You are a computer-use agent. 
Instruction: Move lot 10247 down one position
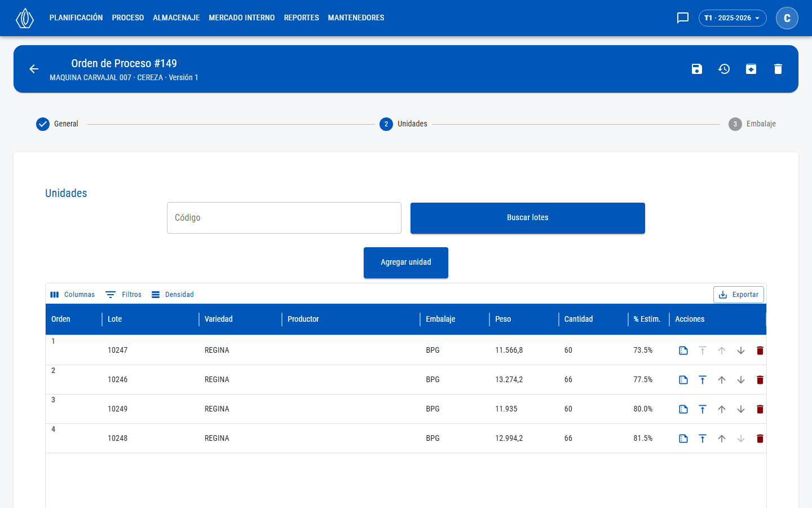coord(741,351)
